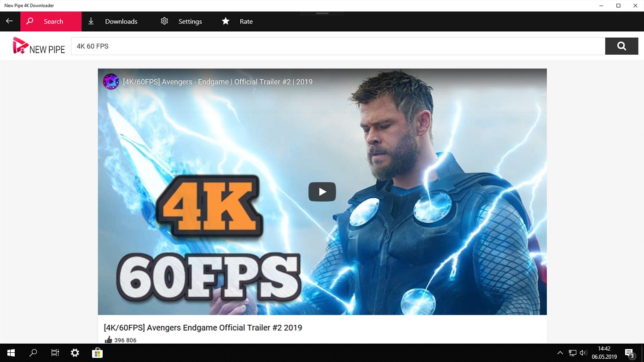
Task: Close the New Pipe 4K Downloader window
Action: 635,6
